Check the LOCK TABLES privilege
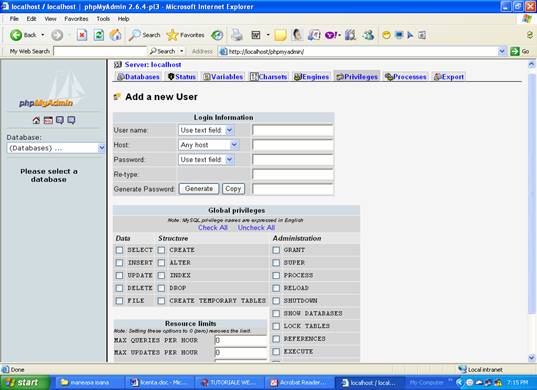Viewport: 537px width, 390px height. click(276, 326)
